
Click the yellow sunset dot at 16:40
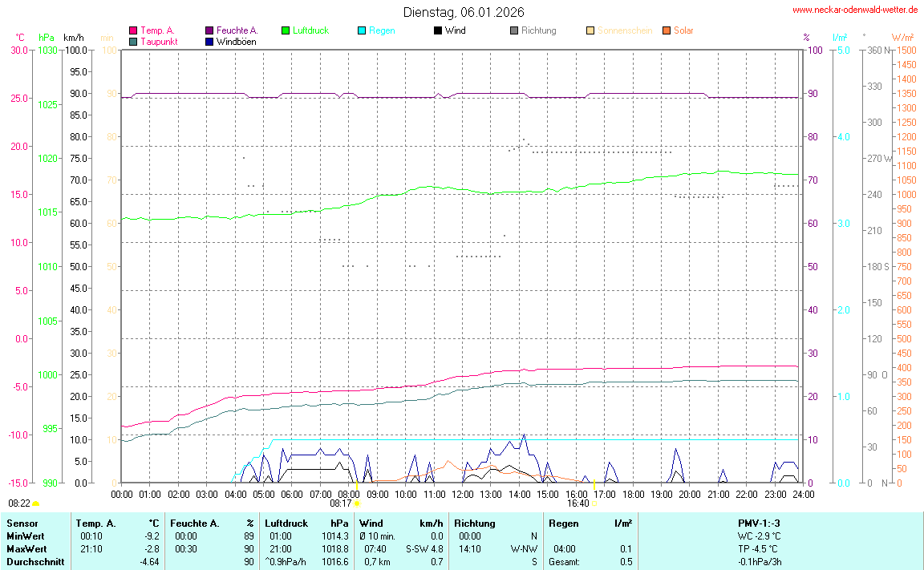(x=594, y=503)
